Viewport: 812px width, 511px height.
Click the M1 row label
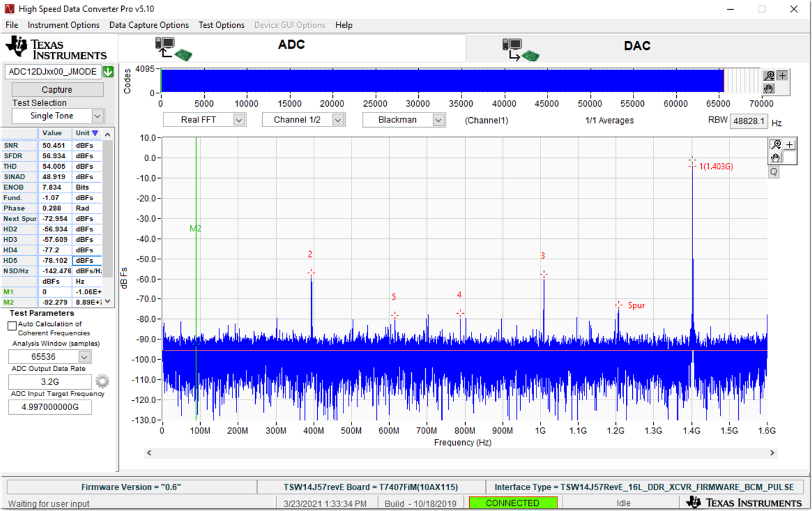click(20, 292)
